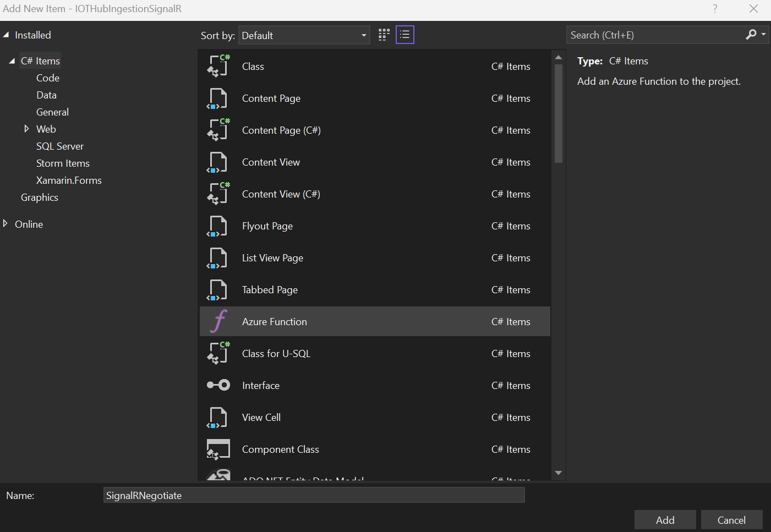The width and height of the screenshot is (771, 532).
Task: Select the "Flyout Page" template name
Action: 267,226
